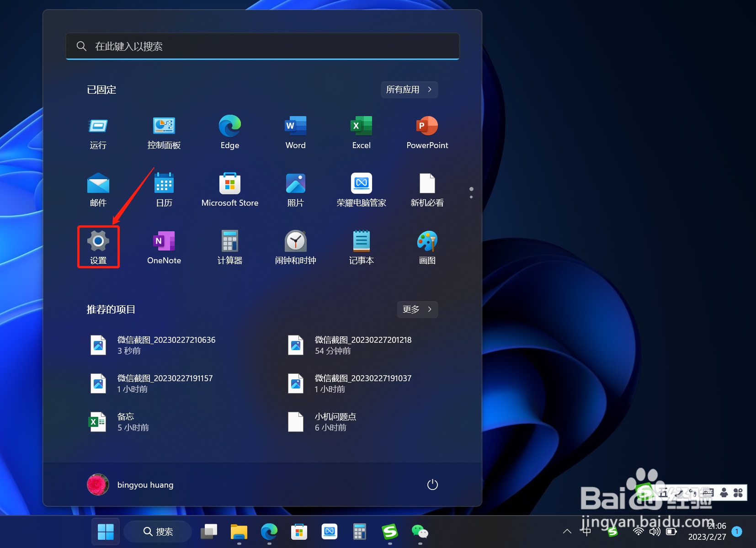Launch OneNote from pinned apps
Screen dimensions: 756x548
[x=164, y=248]
